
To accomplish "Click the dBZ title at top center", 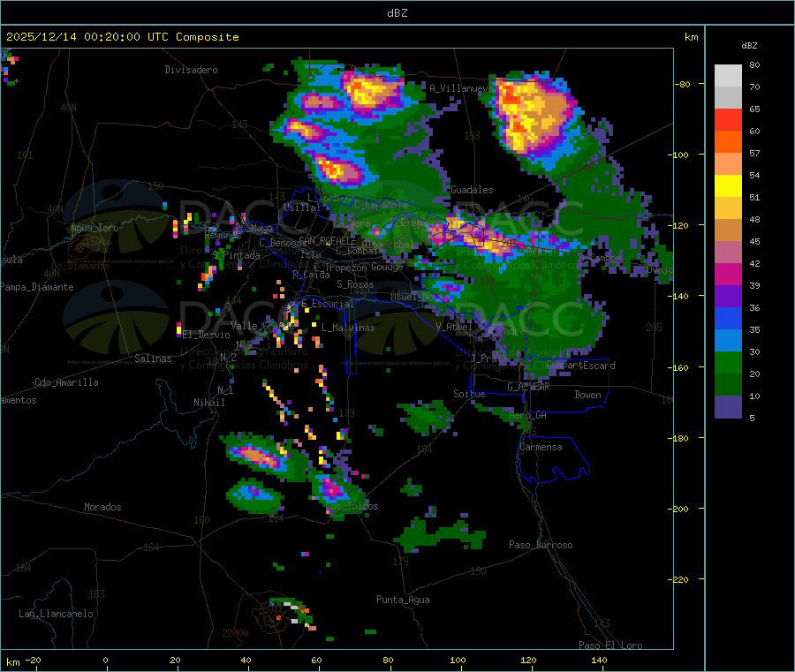I will click(x=397, y=12).
